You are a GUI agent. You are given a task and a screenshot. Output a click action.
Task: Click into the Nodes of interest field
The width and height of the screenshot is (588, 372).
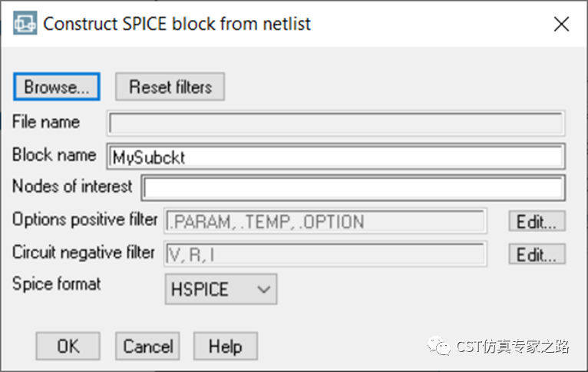pyautogui.click(x=353, y=188)
